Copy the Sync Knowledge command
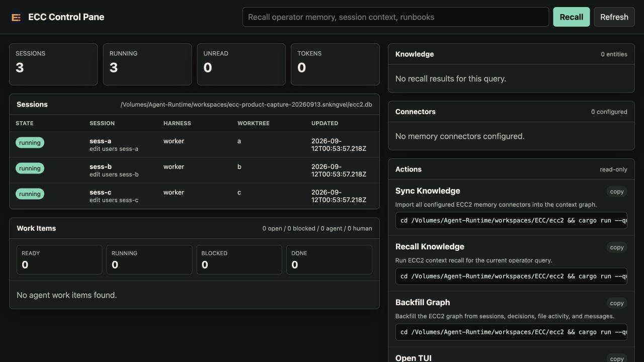Image resolution: width=644 pixels, height=362 pixels. [616, 192]
